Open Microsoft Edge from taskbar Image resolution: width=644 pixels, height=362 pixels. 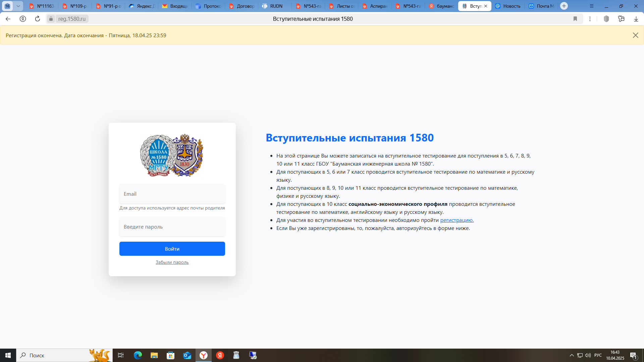138,355
